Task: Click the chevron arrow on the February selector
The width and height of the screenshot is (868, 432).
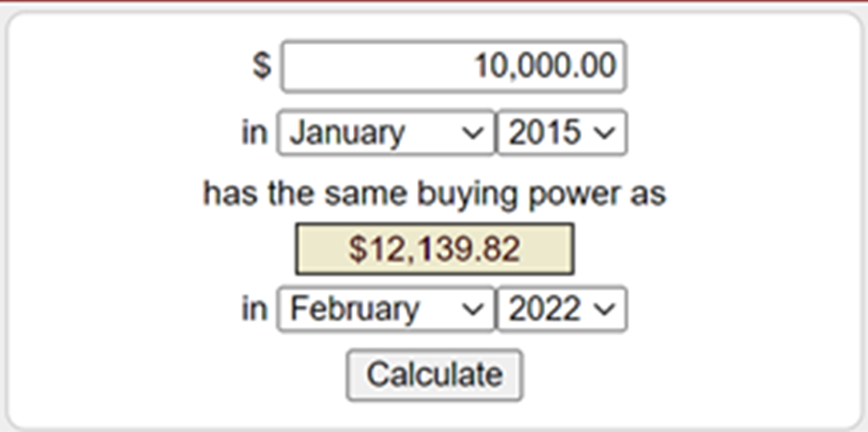Action: [x=474, y=311]
